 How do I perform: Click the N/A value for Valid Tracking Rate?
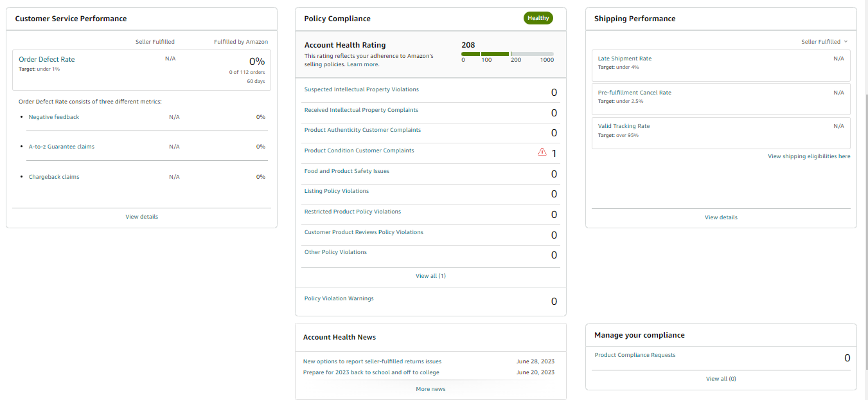click(838, 126)
